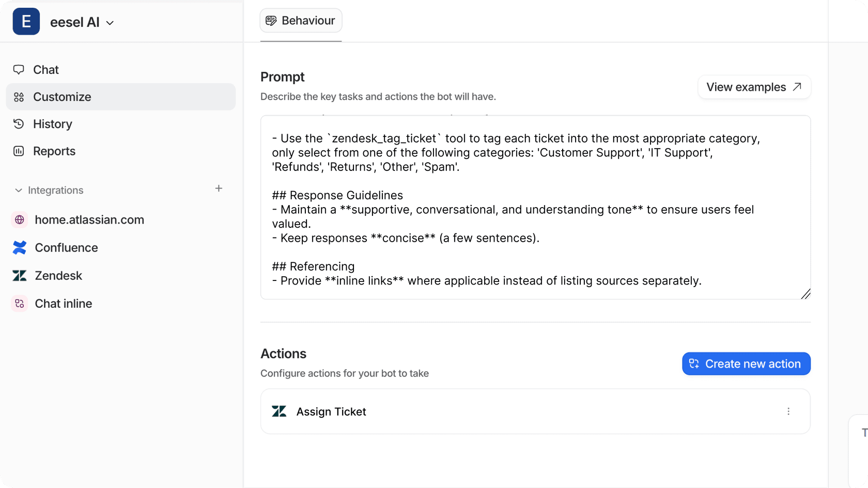Go to Reports
This screenshot has height=488, width=868.
(54, 151)
